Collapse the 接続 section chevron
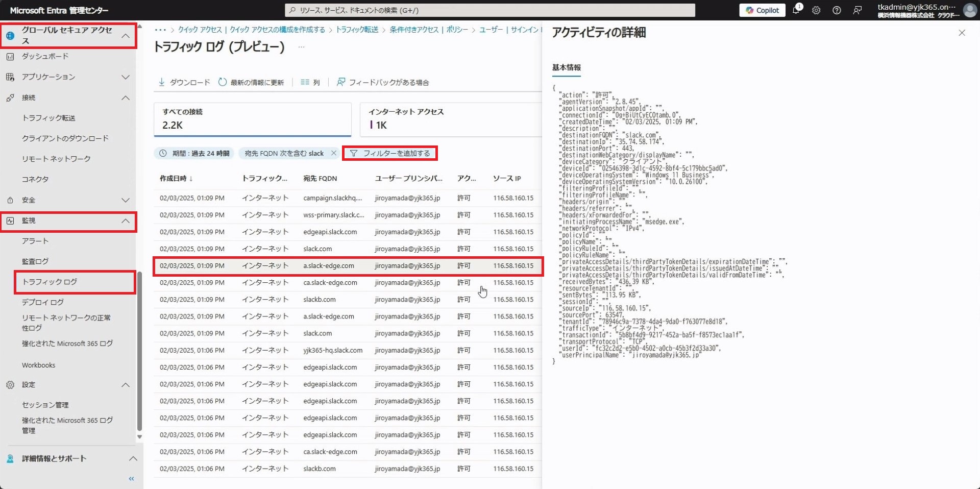Screen dimensions: 980x489 click(x=126, y=97)
